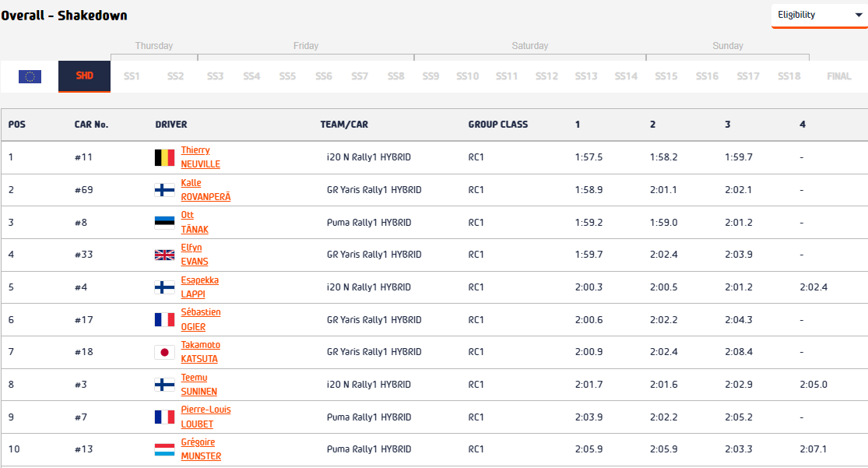Click the TEAM/CAR column header

tap(344, 125)
